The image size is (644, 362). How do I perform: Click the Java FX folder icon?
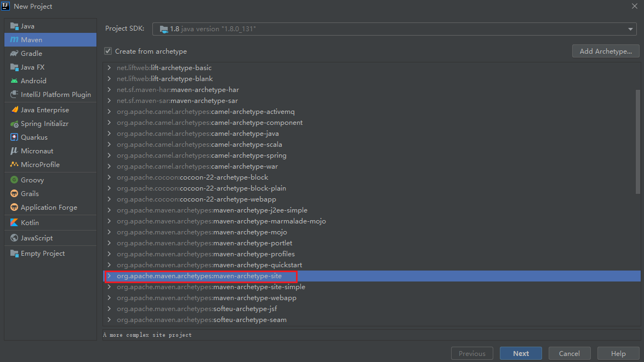coord(14,67)
